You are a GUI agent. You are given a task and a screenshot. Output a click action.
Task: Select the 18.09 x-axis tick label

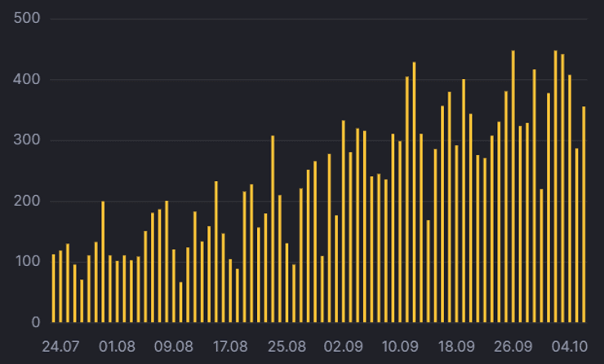pos(457,346)
